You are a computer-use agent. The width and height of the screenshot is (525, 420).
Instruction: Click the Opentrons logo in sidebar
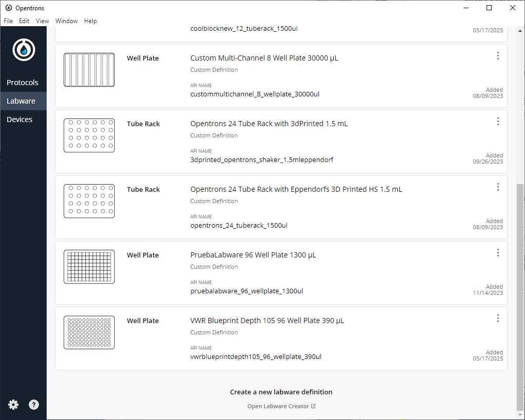(x=24, y=50)
